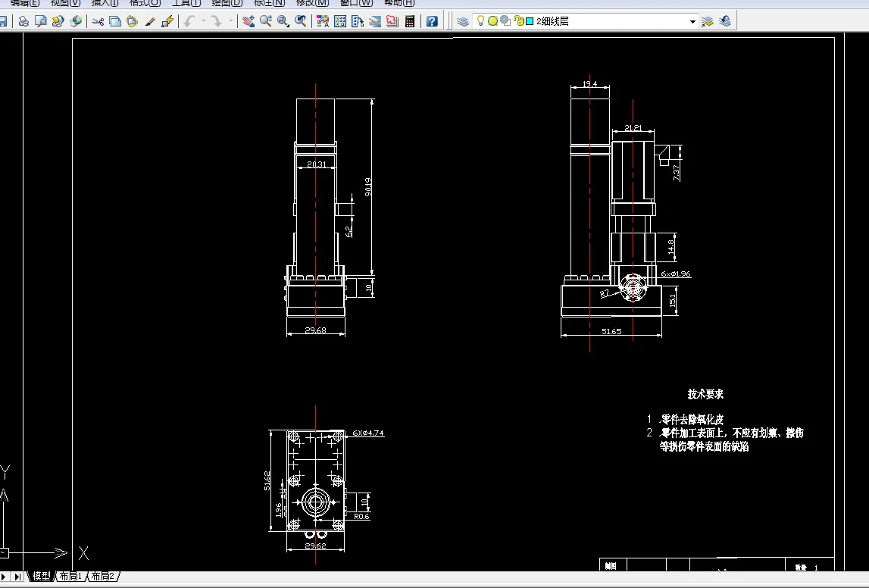The height and width of the screenshot is (588, 869).
Task: Open the 标注(N) menu
Action: coord(270,3)
